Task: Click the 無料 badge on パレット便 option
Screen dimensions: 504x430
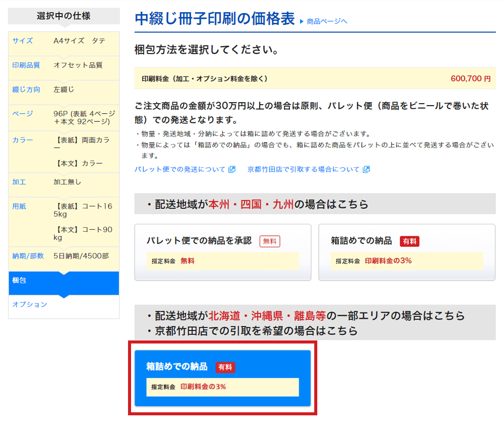Action: [x=270, y=241]
